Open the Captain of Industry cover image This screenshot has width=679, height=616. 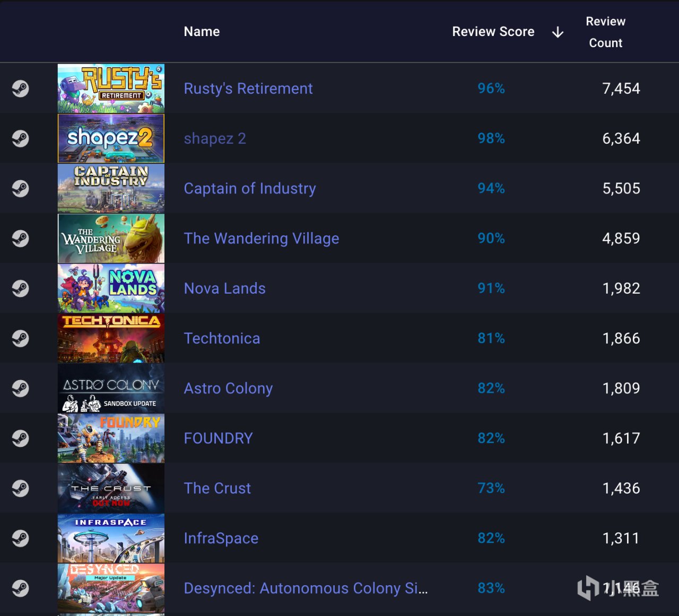pos(111,189)
